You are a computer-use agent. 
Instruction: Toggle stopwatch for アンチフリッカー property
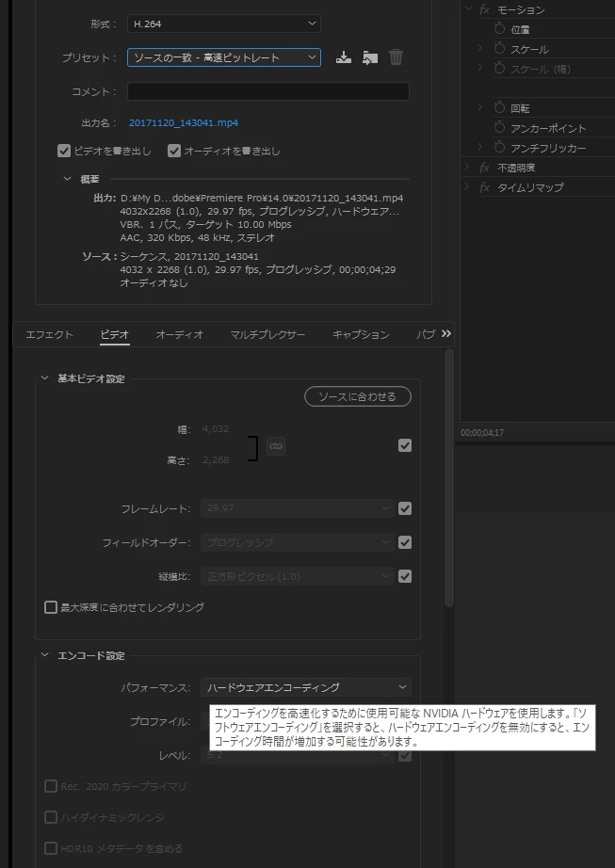click(499, 147)
